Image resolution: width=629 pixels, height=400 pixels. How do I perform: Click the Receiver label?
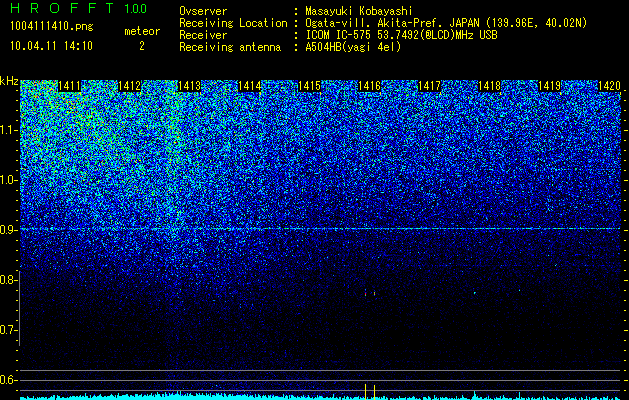(203, 35)
